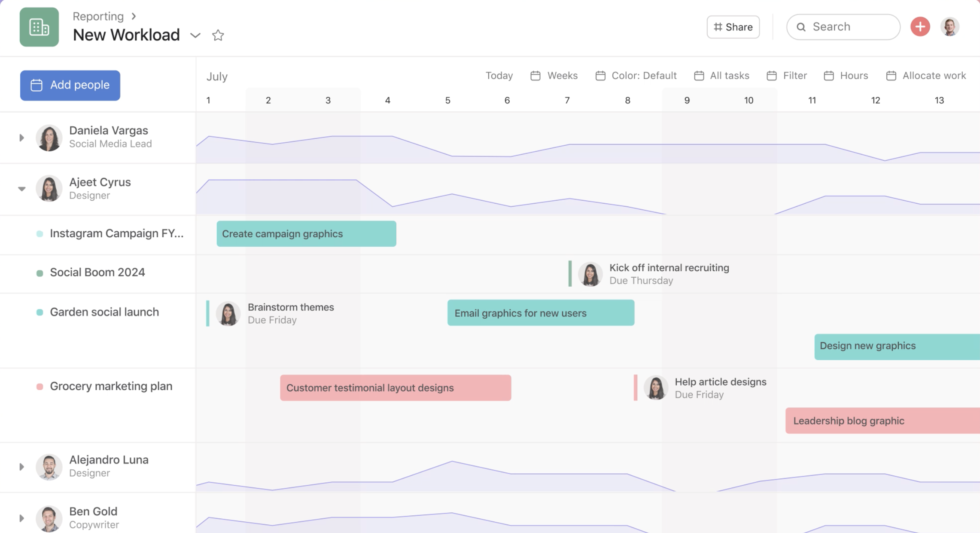Open the Create campaign graphics task bar

[306, 234]
